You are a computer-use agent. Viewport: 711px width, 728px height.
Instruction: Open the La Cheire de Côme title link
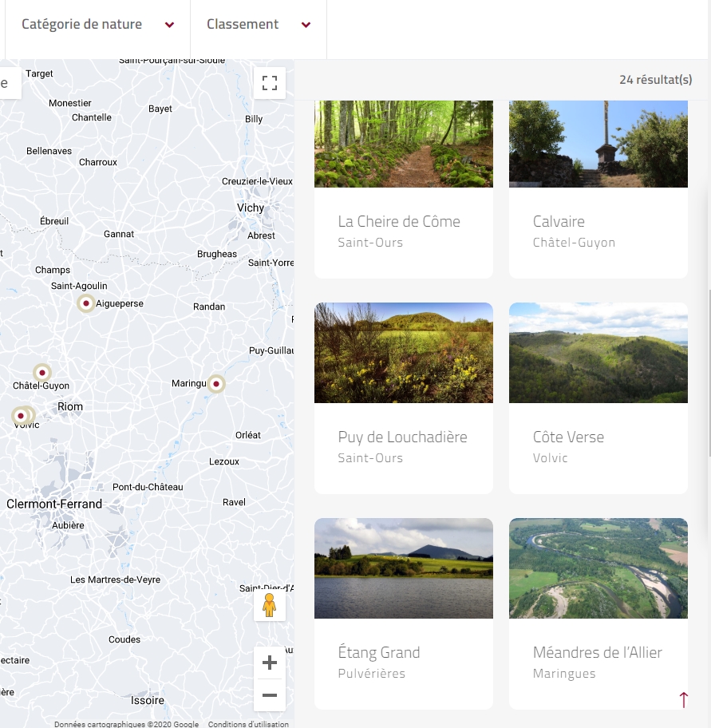(x=399, y=221)
